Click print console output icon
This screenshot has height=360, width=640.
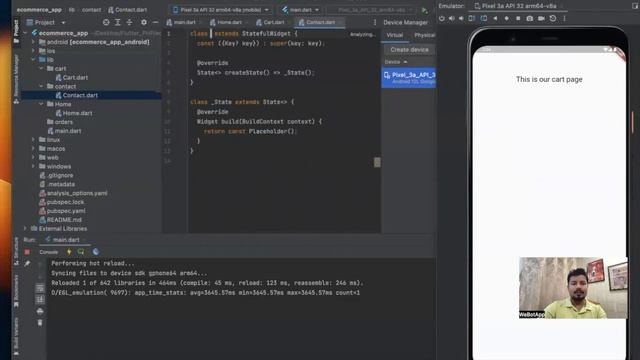(40, 311)
